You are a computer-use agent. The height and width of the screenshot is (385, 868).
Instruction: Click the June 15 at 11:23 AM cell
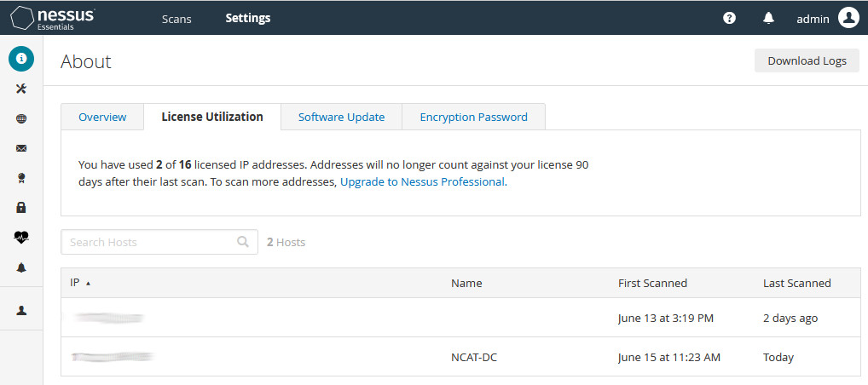pyautogui.click(x=669, y=358)
